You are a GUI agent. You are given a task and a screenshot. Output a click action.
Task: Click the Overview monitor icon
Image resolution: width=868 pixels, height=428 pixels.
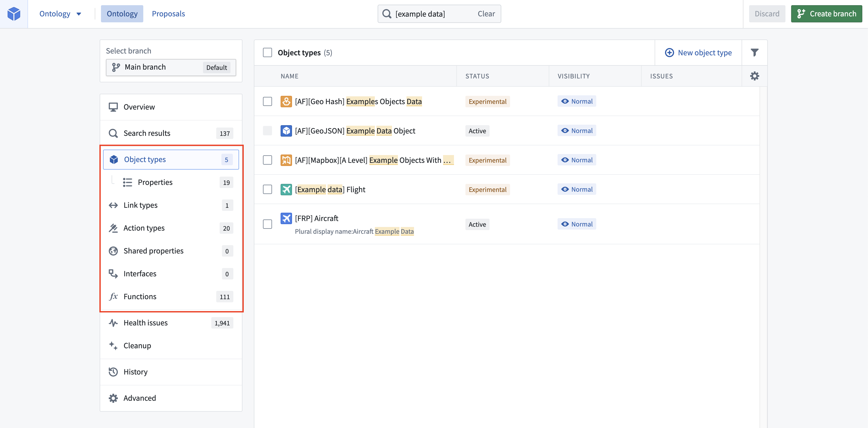[x=113, y=107]
